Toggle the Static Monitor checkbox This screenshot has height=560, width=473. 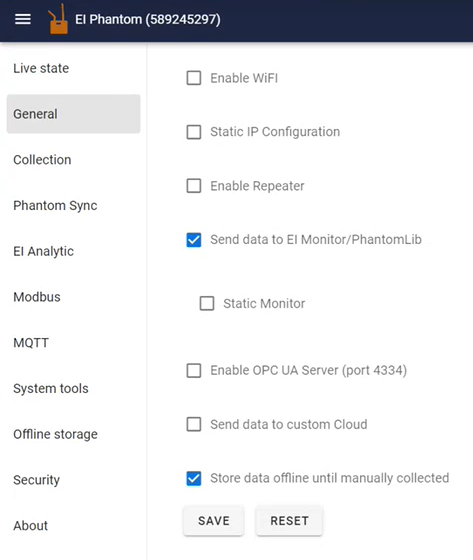point(207,303)
